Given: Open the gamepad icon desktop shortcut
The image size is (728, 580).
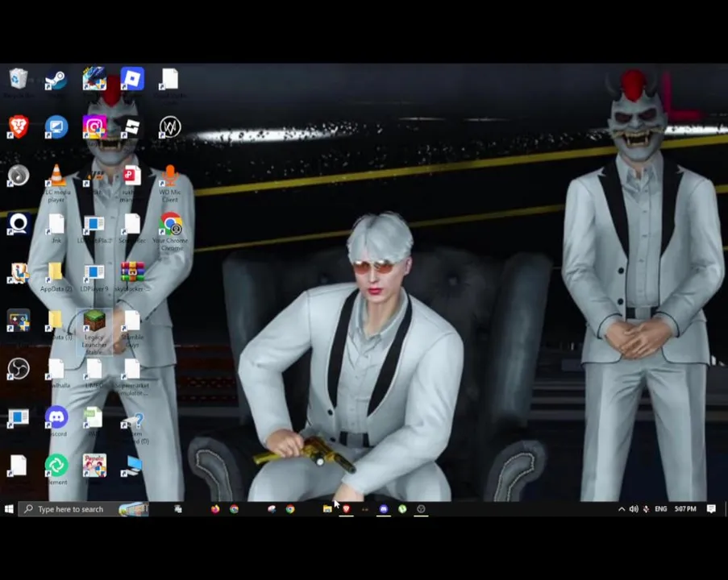Looking at the screenshot, I should pos(19,321).
